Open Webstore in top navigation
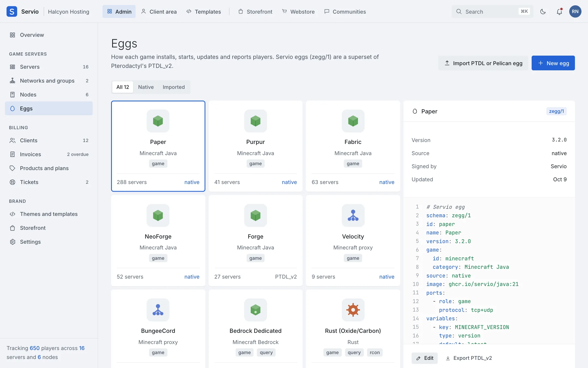This screenshot has height=368, width=588. point(298,11)
